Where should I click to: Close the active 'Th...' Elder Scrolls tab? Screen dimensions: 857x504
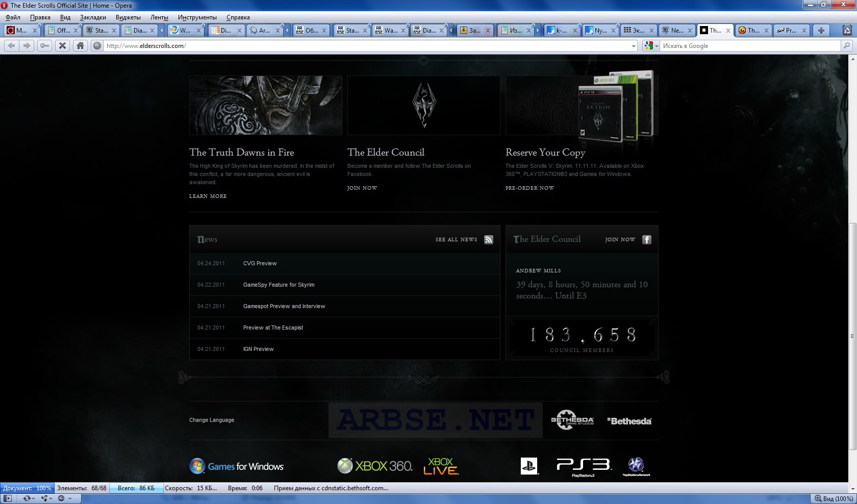click(x=728, y=31)
